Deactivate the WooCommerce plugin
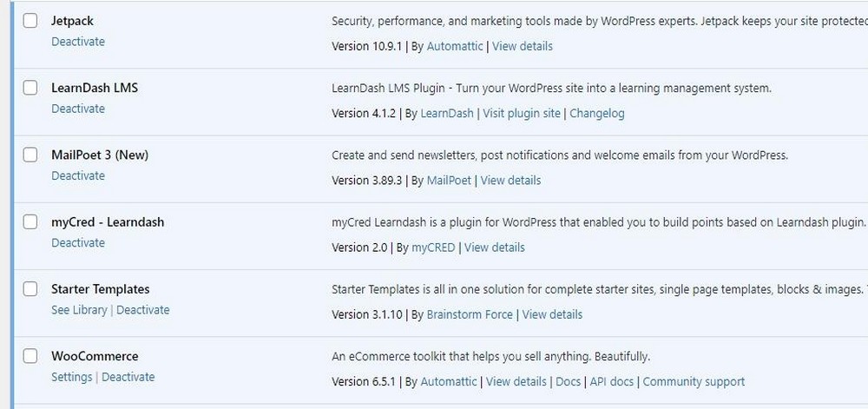868x409 pixels. (128, 377)
